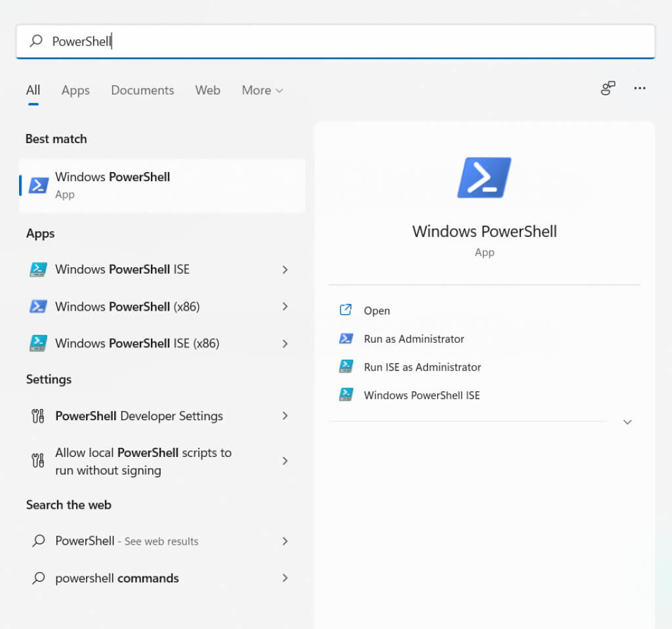This screenshot has width=672, height=629.
Task: Click Windows PowerShell ISE icon in details pane
Action: [x=346, y=395]
